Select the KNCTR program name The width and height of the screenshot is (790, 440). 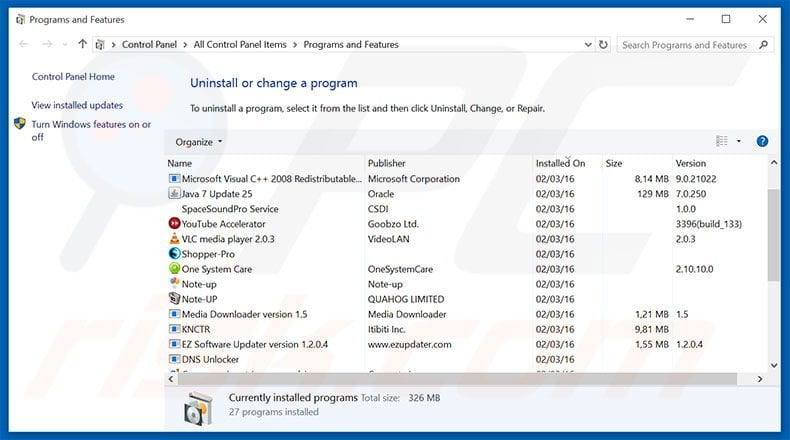click(x=195, y=329)
